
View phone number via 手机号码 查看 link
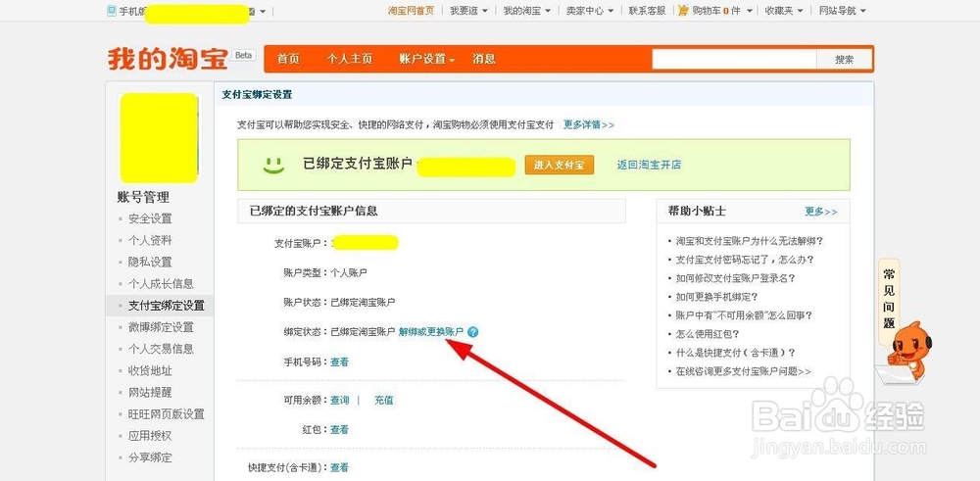click(x=339, y=361)
